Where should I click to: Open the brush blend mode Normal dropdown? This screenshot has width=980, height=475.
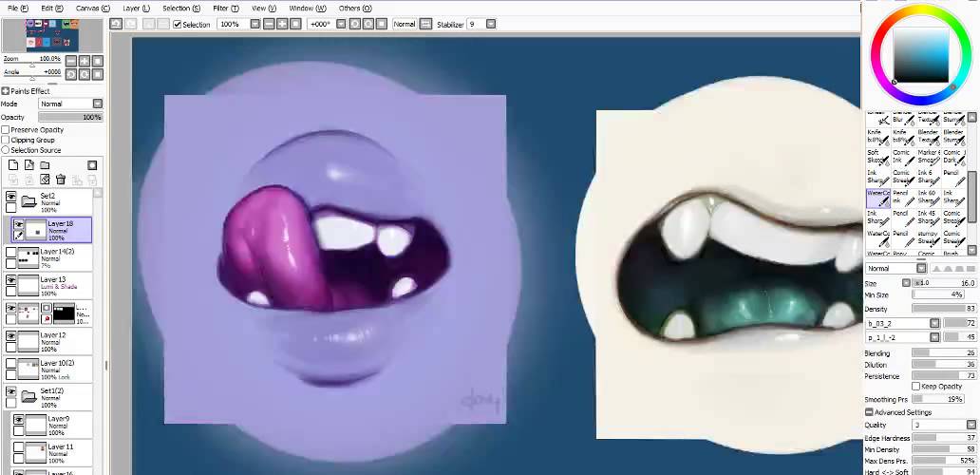click(921, 268)
